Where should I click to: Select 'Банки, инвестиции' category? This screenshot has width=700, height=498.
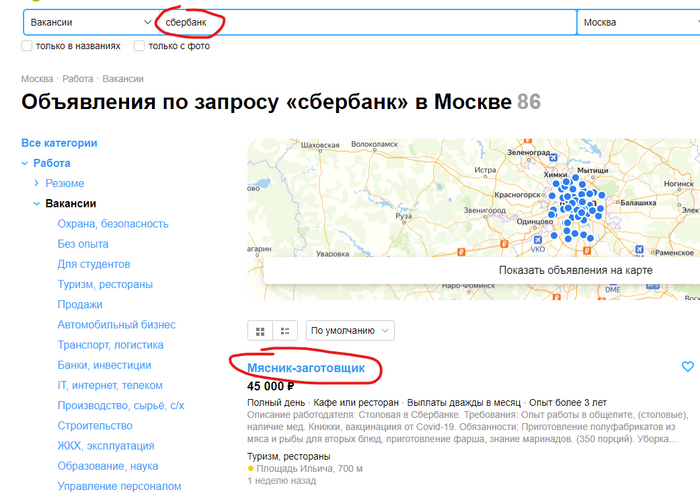coord(104,365)
